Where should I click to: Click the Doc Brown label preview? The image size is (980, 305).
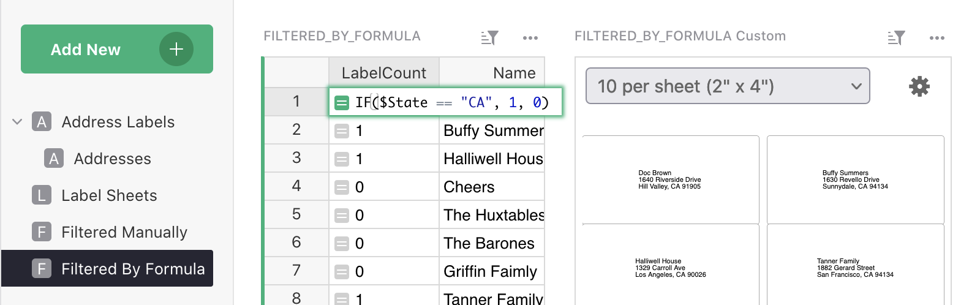coord(670,179)
